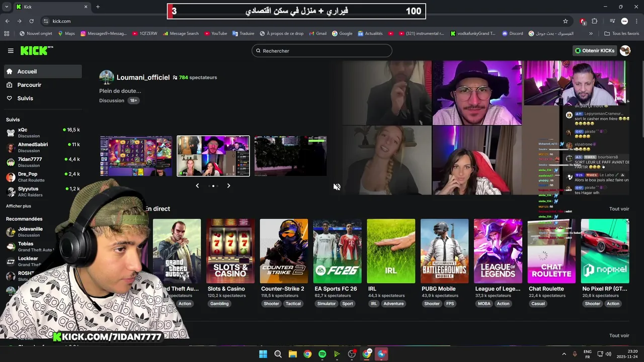This screenshot has height=362, width=644.
Task: Go to Accueil in the sidebar
Action: pos(43,71)
